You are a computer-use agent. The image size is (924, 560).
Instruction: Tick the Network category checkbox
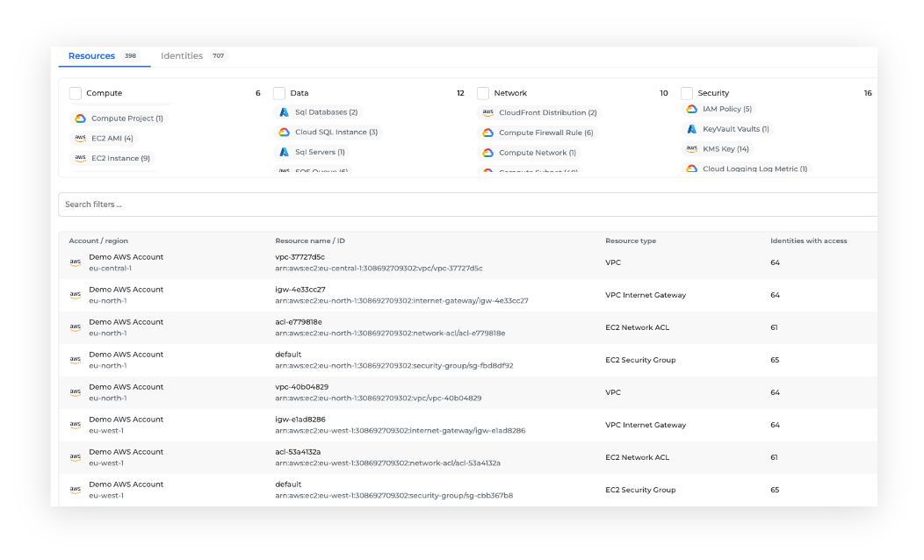(x=483, y=93)
